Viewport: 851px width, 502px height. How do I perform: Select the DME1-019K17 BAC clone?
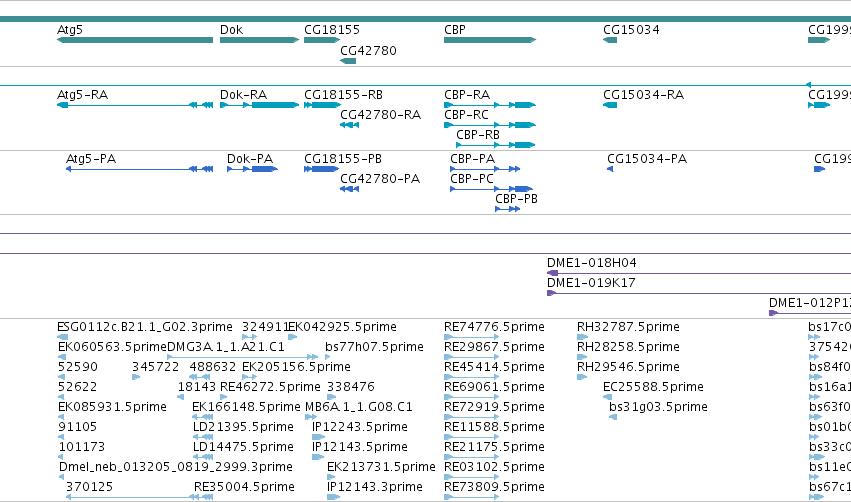pos(699,293)
